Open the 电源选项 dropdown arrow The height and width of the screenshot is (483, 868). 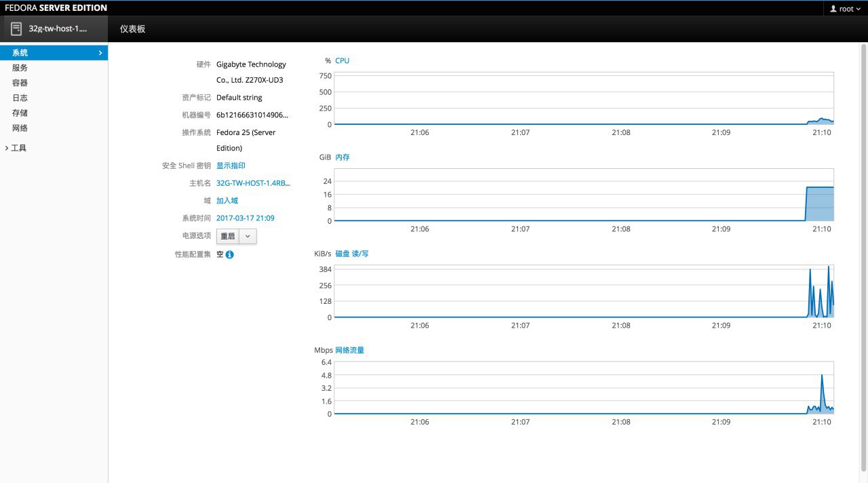[x=248, y=236]
